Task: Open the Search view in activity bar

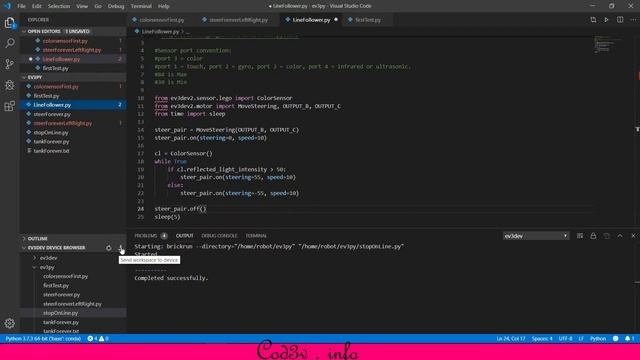Action: coord(9,43)
